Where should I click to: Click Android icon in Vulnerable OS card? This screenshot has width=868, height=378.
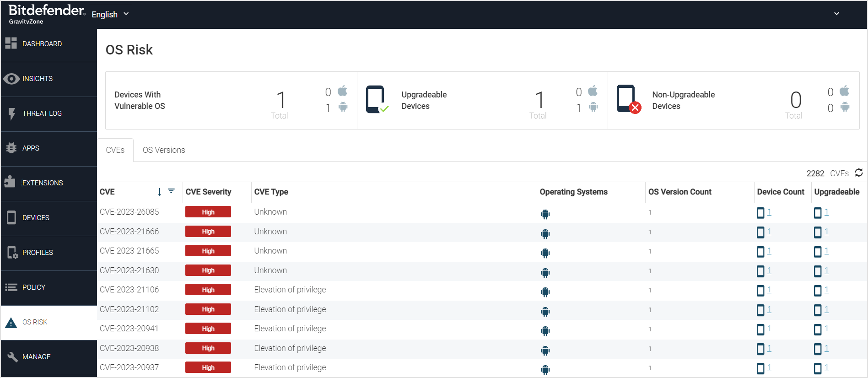[343, 107]
